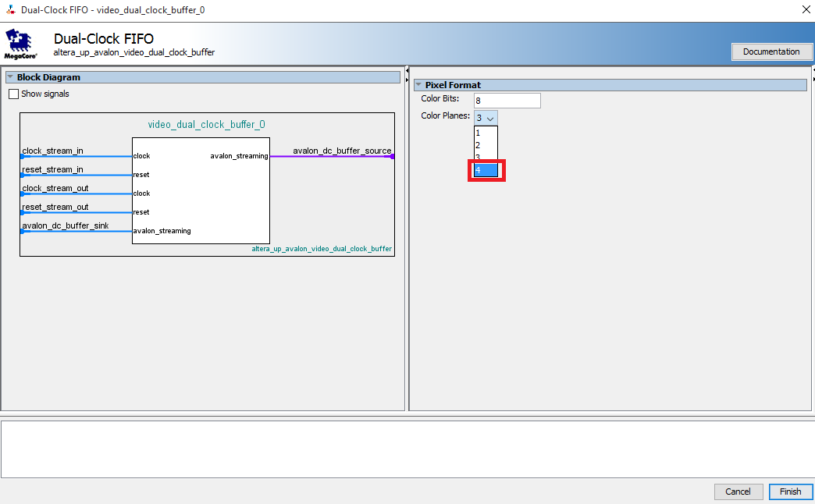Image resolution: width=815 pixels, height=504 pixels.
Task: Close the Dual-Clock FIFO dialog window
Action: point(806,10)
